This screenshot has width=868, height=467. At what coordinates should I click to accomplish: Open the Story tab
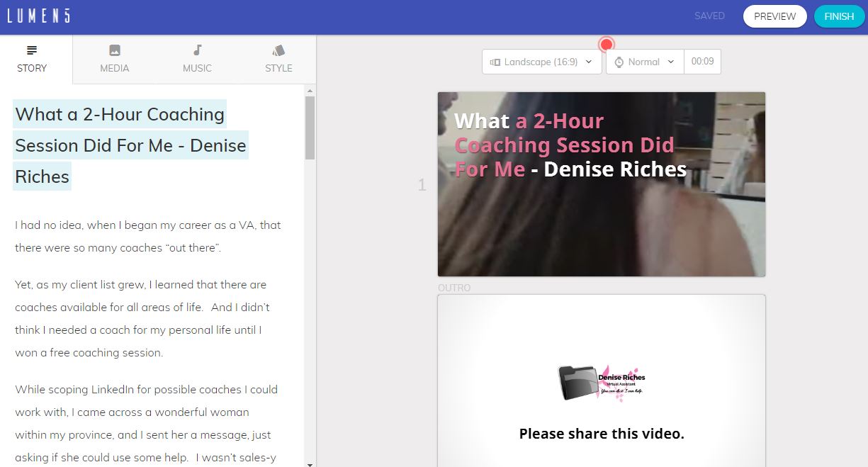32,59
